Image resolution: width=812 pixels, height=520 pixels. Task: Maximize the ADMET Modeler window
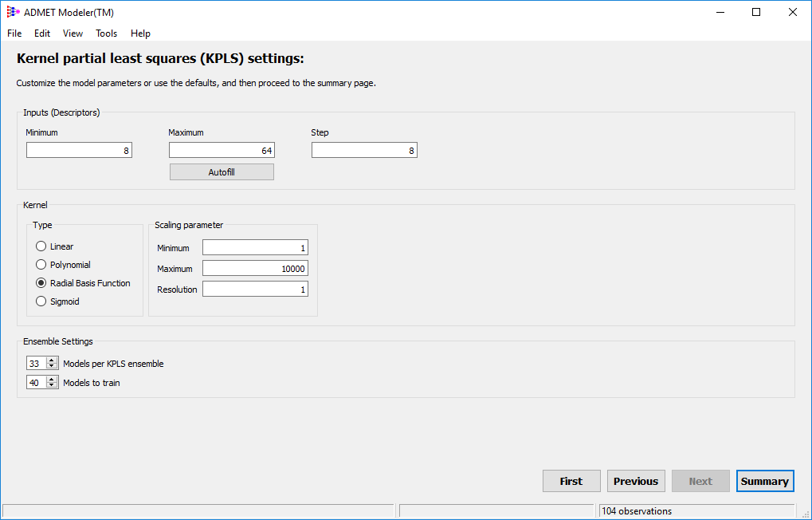point(756,12)
